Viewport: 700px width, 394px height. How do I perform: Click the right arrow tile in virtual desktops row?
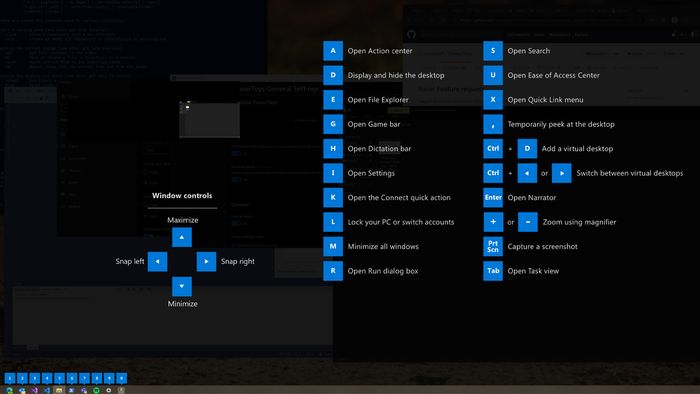click(x=562, y=173)
